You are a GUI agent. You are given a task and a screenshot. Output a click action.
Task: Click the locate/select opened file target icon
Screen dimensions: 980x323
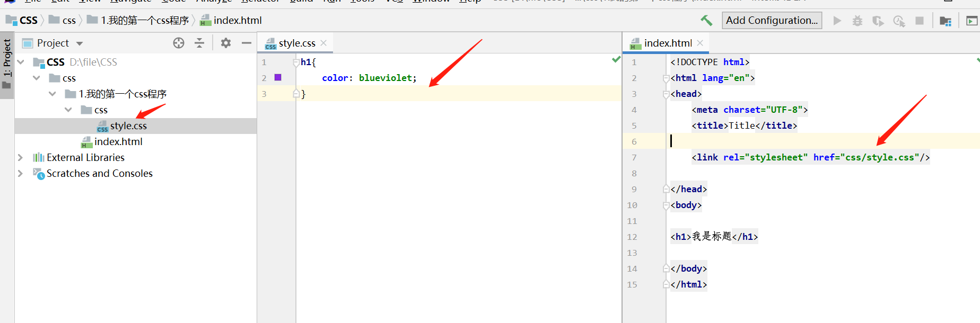click(x=179, y=43)
